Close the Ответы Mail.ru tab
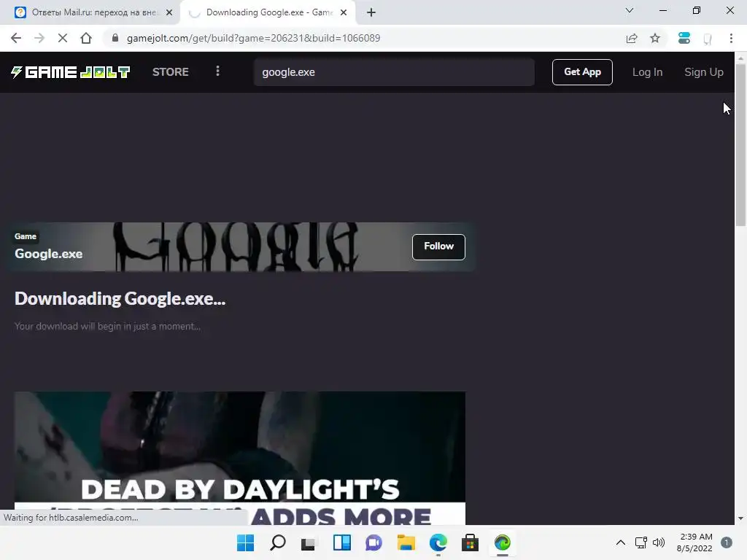Screen dimensions: 747x560 pyautogui.click(x=169, y=12)
